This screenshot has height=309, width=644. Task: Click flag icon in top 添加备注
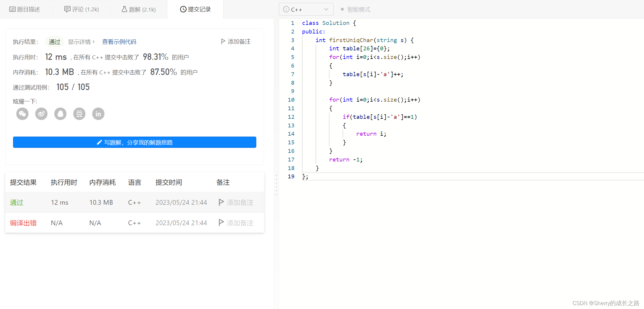[223, 41]
